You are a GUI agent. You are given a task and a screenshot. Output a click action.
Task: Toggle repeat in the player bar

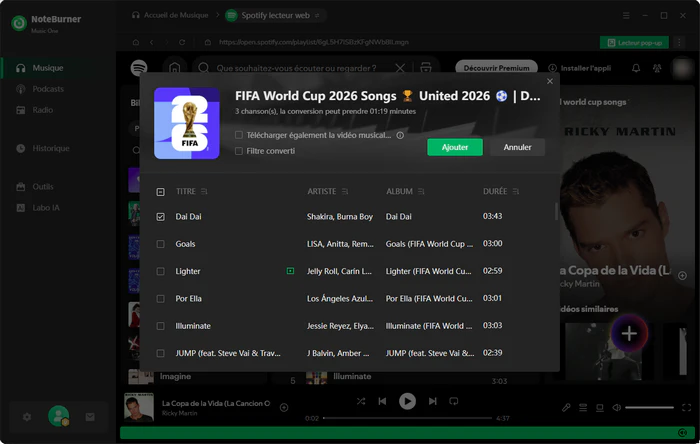(454, 401)
